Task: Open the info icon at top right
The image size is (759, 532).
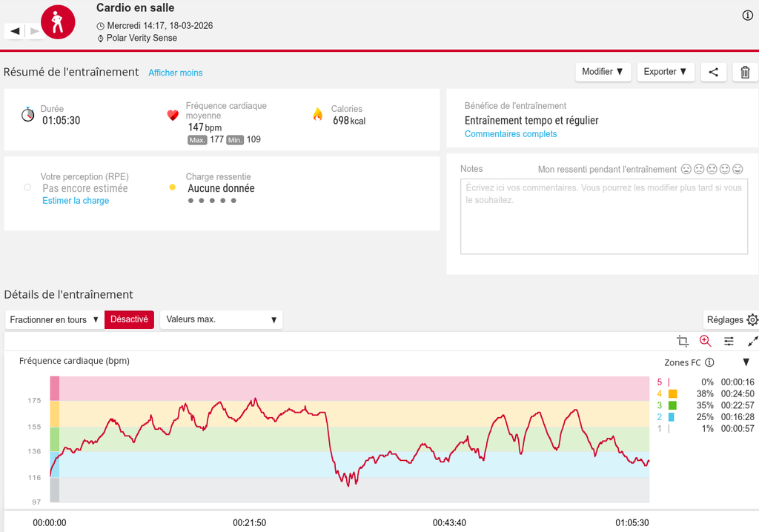Action: pyautogui.click(x=747, y=16)
